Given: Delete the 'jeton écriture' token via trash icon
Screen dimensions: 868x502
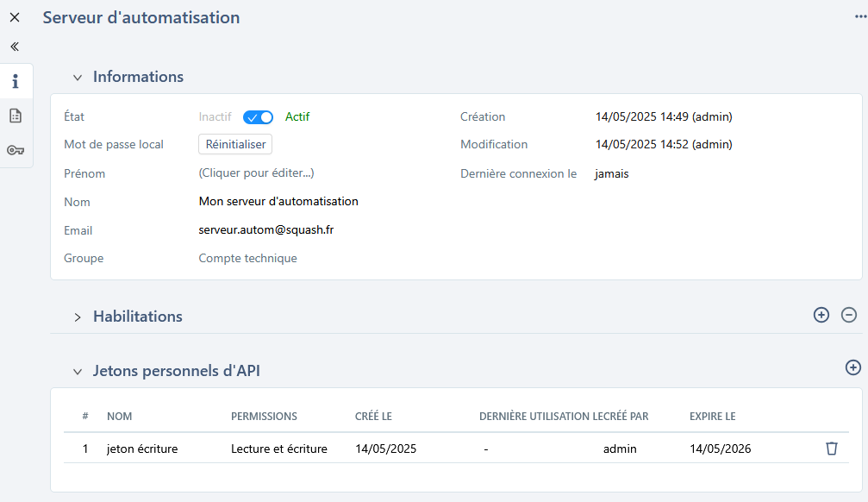Looking at the screenshot, I should click(x=831, y=448).
